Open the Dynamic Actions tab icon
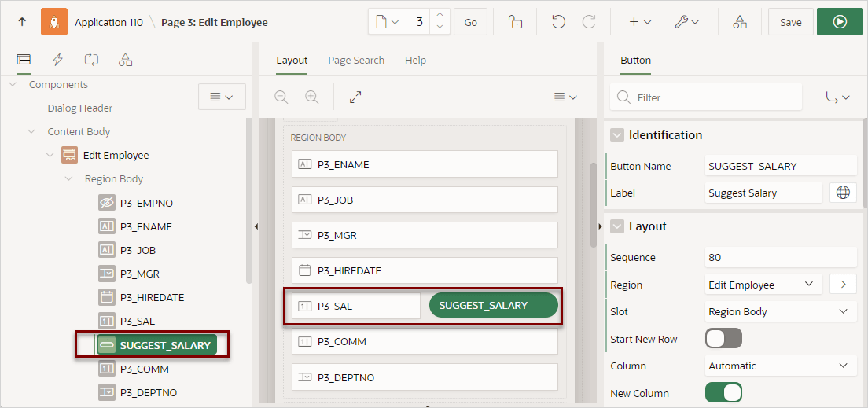 click(x=57, y=59)
